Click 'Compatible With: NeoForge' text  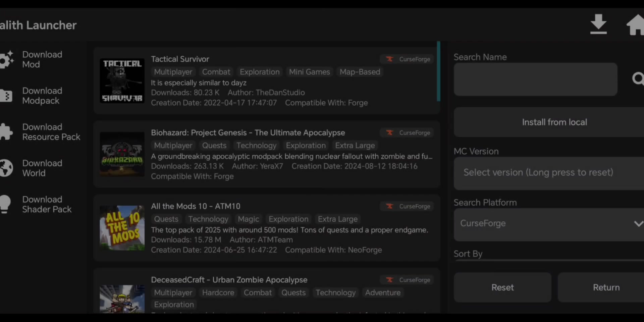click(333, 250)
